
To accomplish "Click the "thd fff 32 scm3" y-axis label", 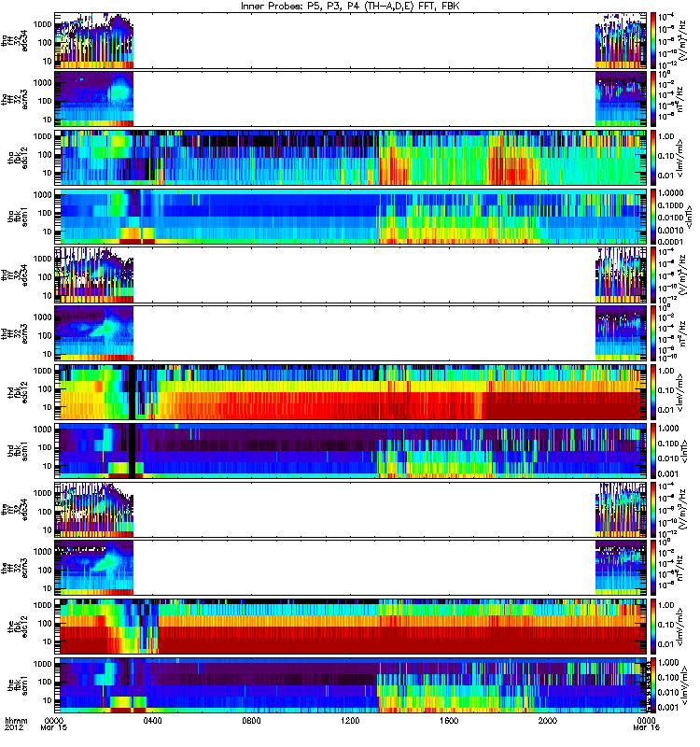I will tap(15, 333).
